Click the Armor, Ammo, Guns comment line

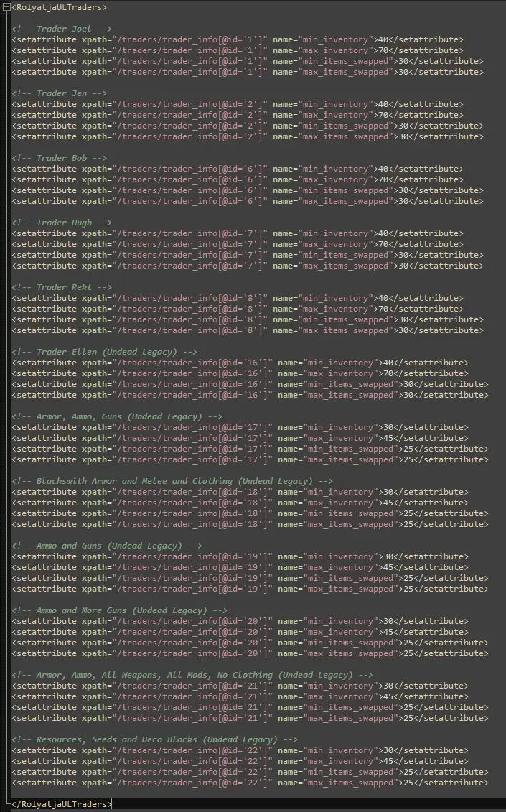[116, 417]
